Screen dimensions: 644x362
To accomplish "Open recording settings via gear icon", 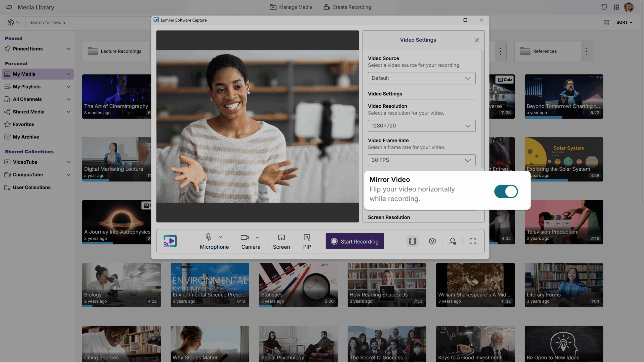I will point(432,241).
